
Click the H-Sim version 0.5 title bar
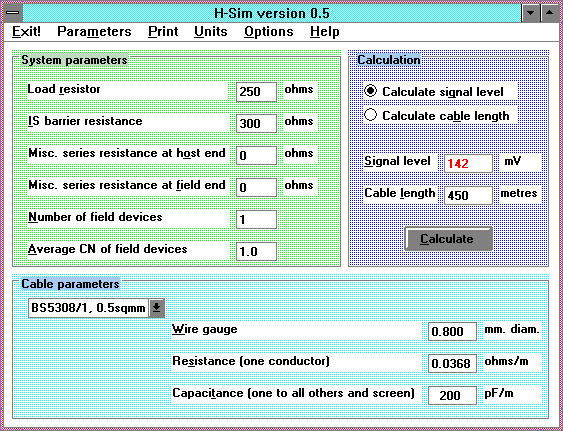pos(272,13)
